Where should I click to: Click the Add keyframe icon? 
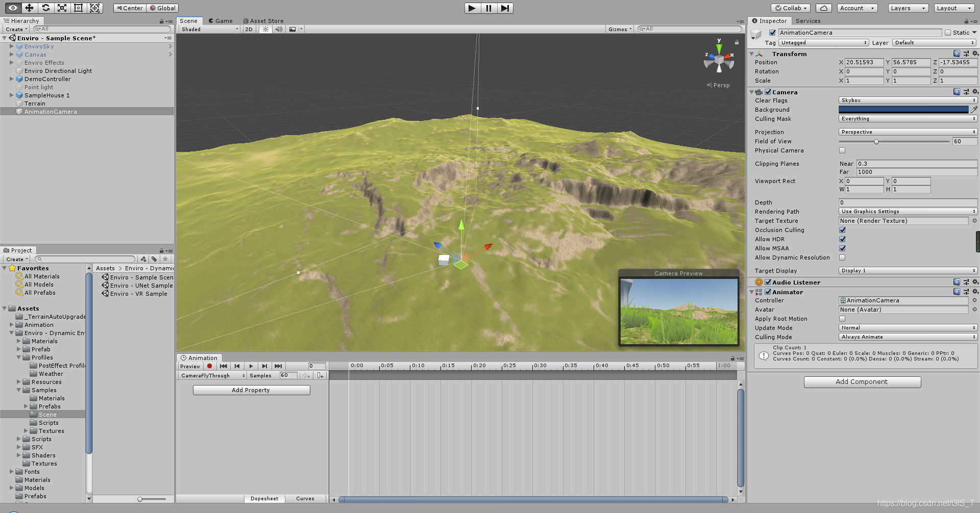tap(306, 375)
